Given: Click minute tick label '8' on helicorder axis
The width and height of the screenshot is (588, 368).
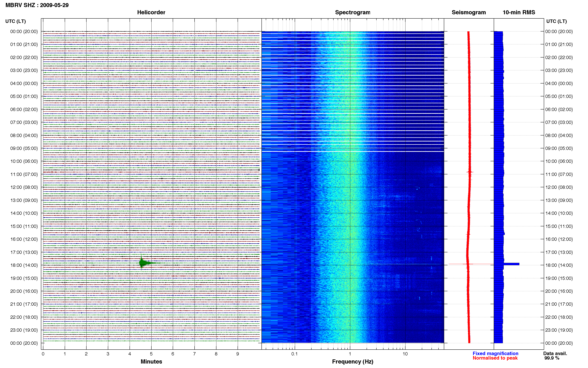Looking at the screenshot, I should 216,354.
